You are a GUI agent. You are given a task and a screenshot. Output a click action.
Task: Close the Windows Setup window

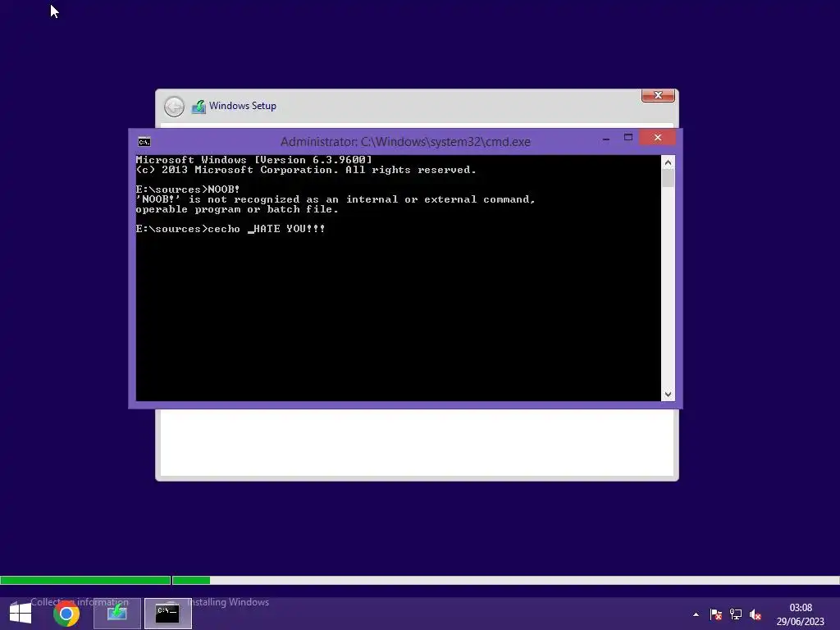click(658, 95)
